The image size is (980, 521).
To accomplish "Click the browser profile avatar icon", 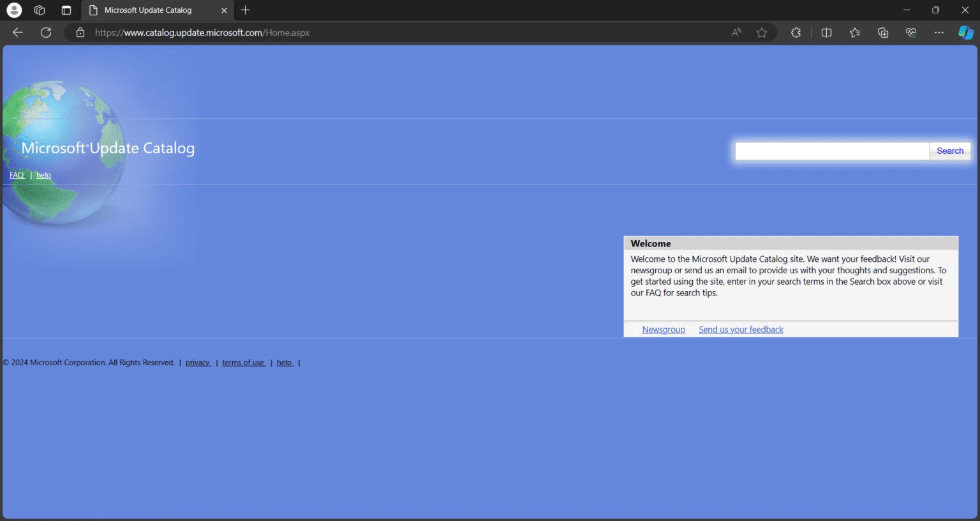I will click(14, 10).
